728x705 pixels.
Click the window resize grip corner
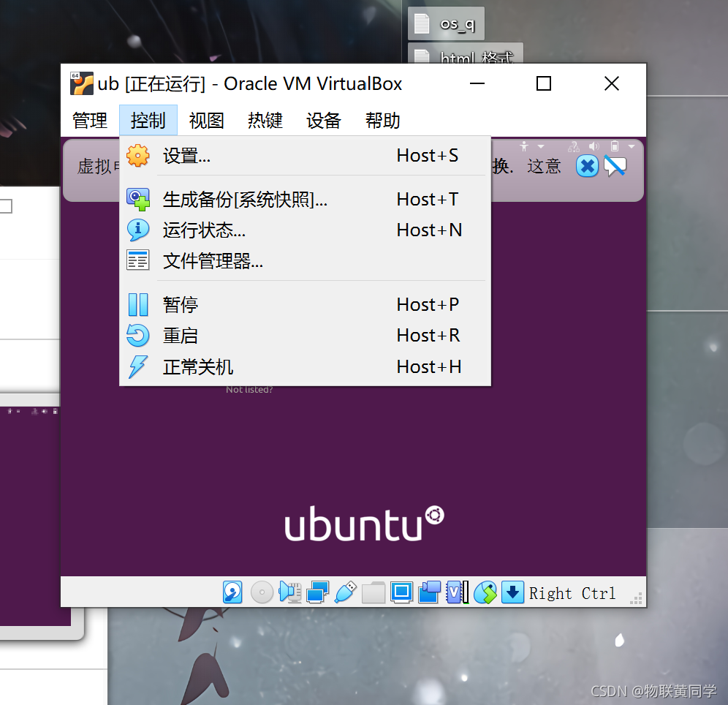coord(636,598)
